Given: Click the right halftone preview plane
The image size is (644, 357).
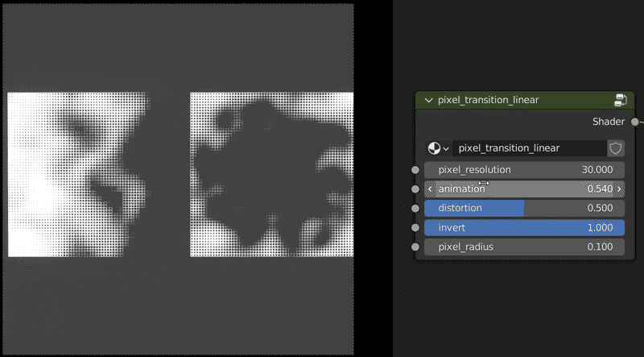Looking at the screenshot, I should [272, 175].
